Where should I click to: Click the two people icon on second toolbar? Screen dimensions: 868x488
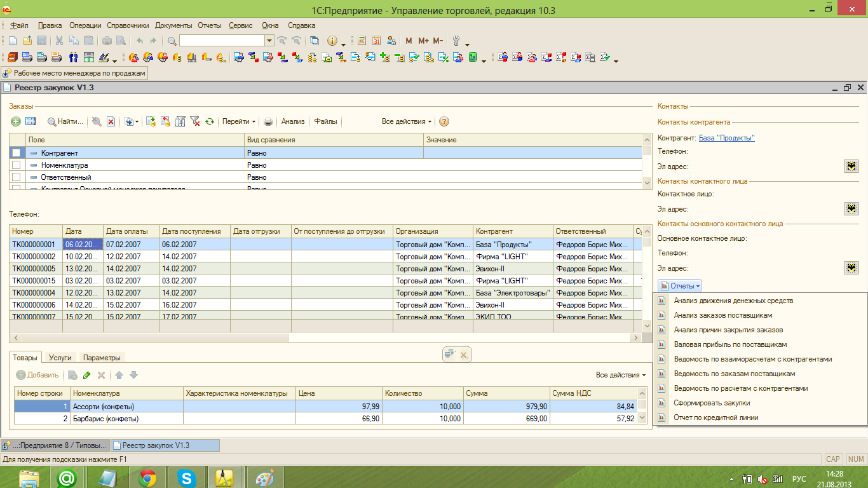point(73,57)
